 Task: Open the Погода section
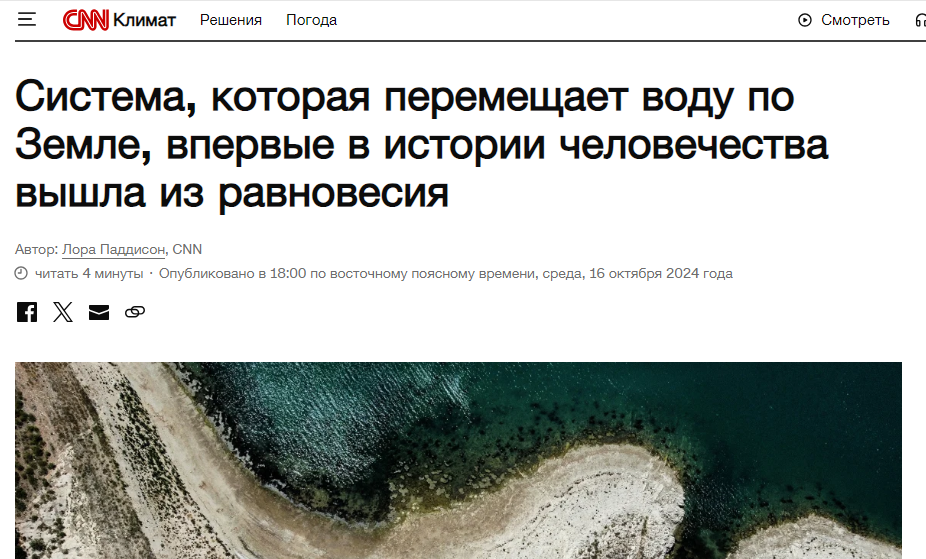(311, 20)
